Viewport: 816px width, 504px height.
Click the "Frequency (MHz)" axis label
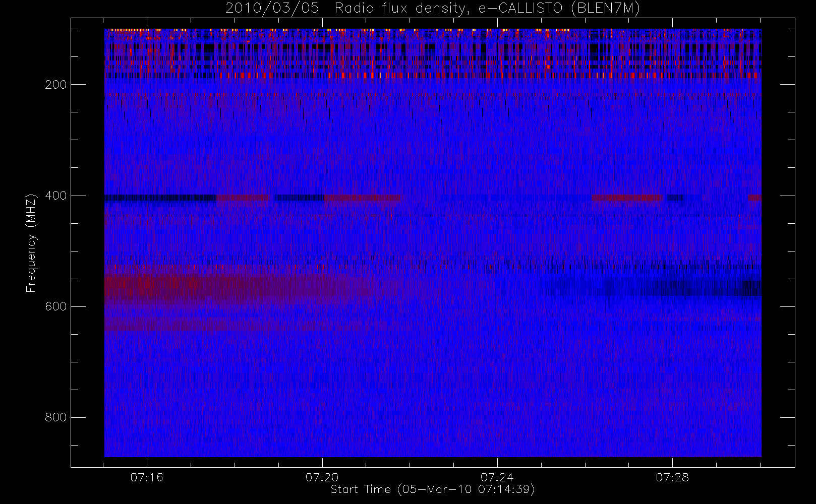pyautogui.click(x=31, y=243)
